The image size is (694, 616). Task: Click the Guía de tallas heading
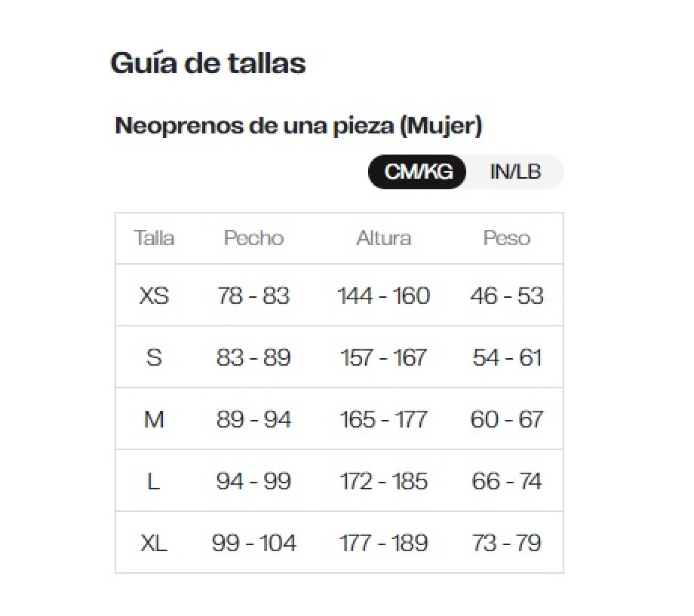point(208,63)
